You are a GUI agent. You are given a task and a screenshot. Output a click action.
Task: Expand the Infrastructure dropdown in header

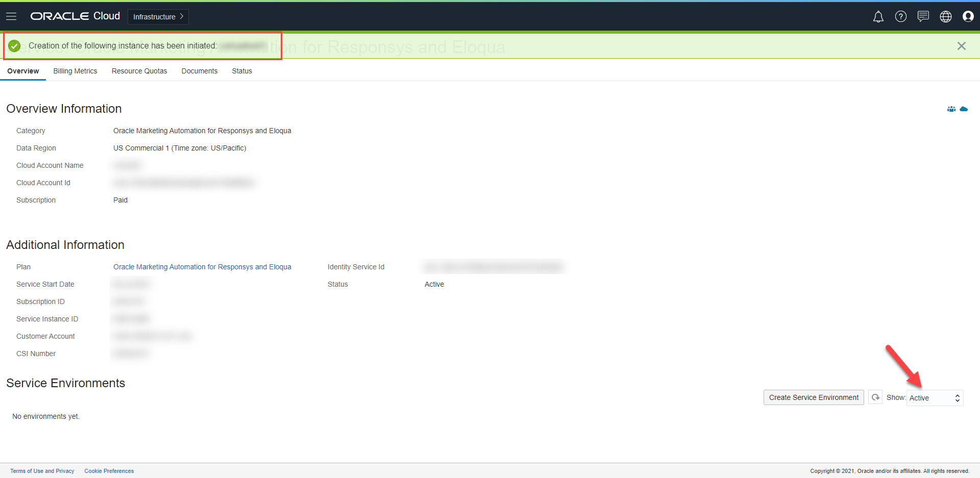point(158,17)
